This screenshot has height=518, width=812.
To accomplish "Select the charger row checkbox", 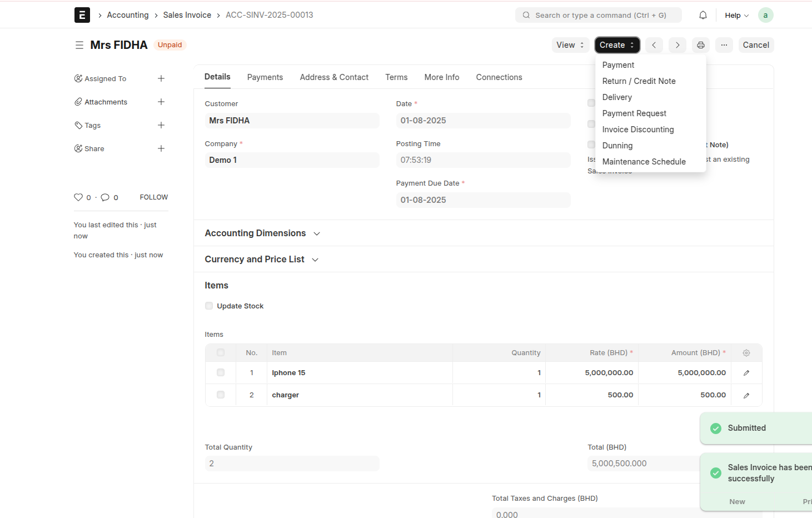I will coord(221,395).
